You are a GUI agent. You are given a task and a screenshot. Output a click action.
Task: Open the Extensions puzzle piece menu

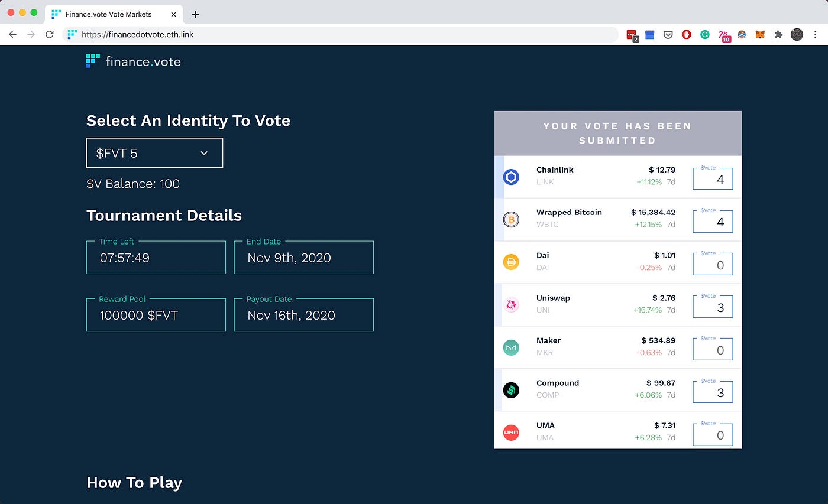pos(778,35)
